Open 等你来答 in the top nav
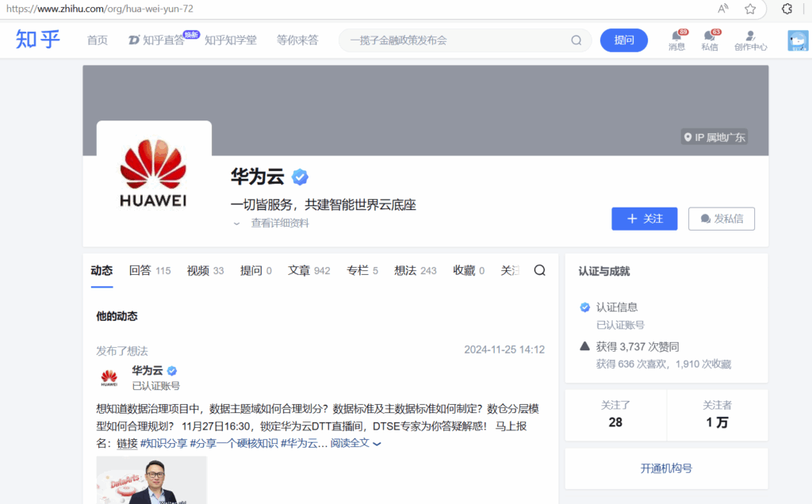 [x=297, y=40]
